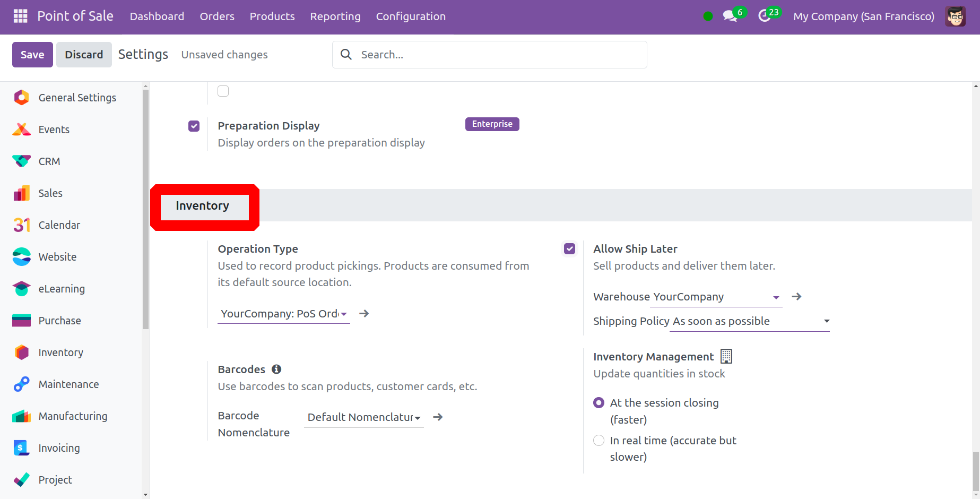The height and width of the screenshot is (499, 980).
Task: Open Barcode Nomenclature record arrow
Action: [x=438, y=417]
